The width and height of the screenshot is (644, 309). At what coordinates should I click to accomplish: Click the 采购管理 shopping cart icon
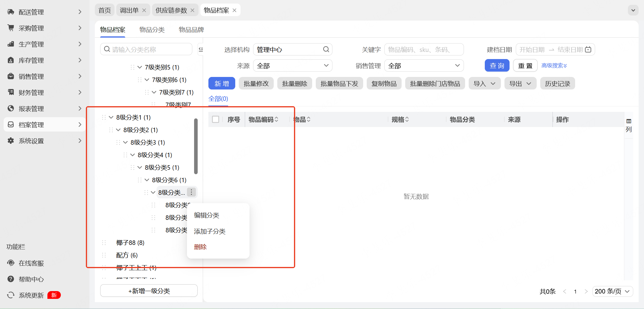click(11, 28)
